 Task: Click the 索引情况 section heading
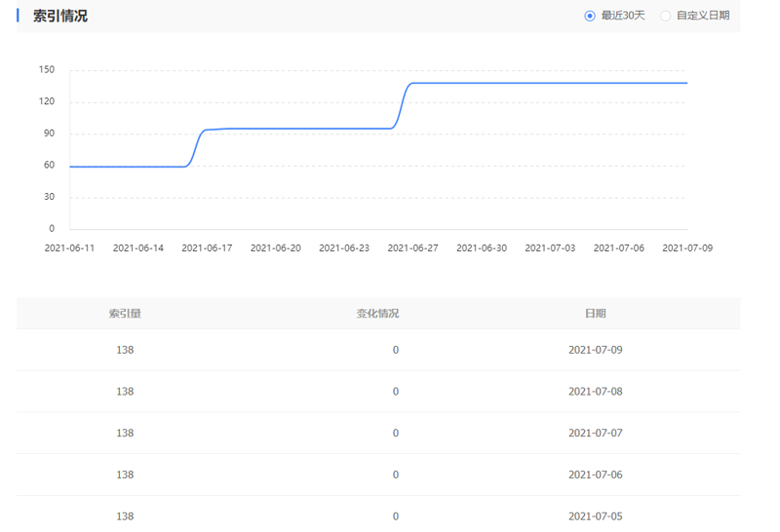[60, 16]
